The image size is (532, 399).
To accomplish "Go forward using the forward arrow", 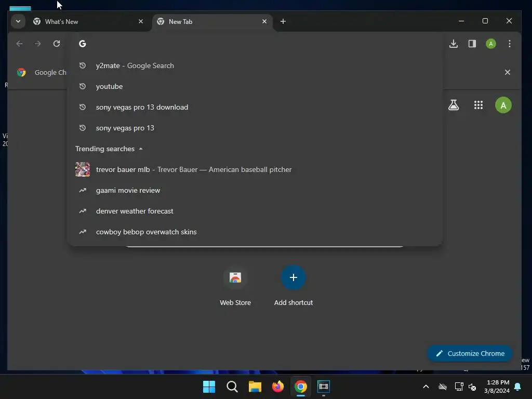I will click(x=37, y=44).
